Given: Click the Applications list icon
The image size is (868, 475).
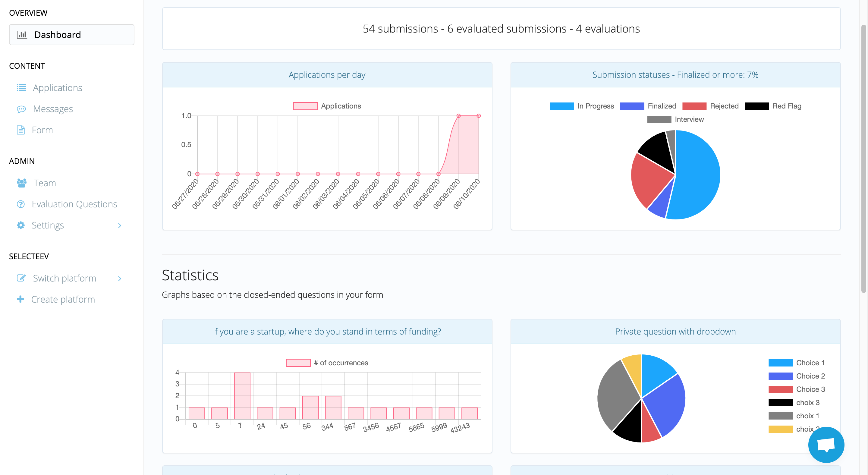Looking at the screenshot, I should click(x=21, y=88).
